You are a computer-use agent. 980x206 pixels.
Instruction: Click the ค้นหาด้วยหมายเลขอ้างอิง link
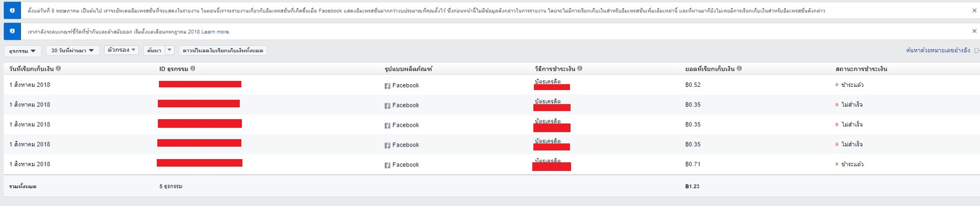pos(938,50)
